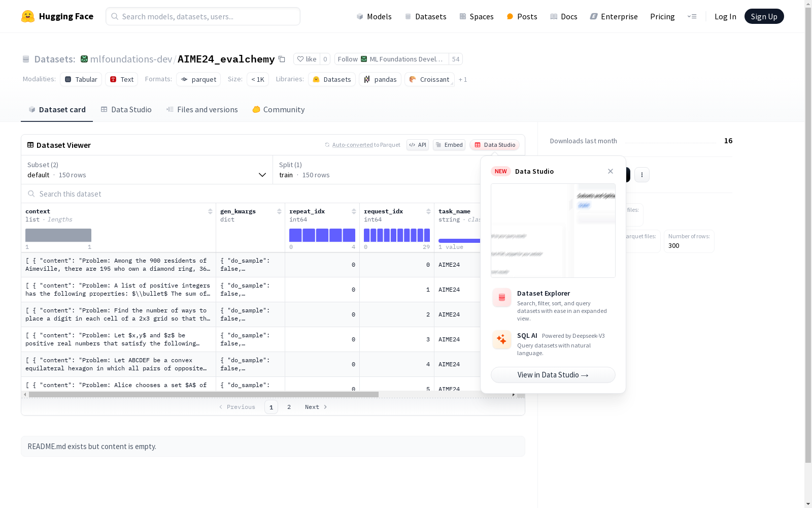Image resolution: width=812 pixels, height=508 pixels.
Task: Focus the Search models, datasets, users field
Action: click(203, 16)
